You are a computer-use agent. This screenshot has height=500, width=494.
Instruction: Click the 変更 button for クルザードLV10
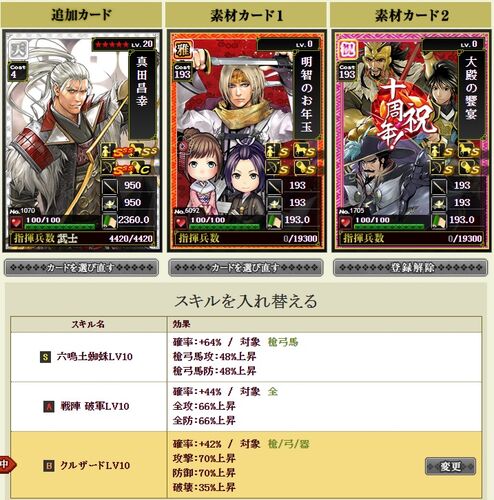(x=450, y=466)
